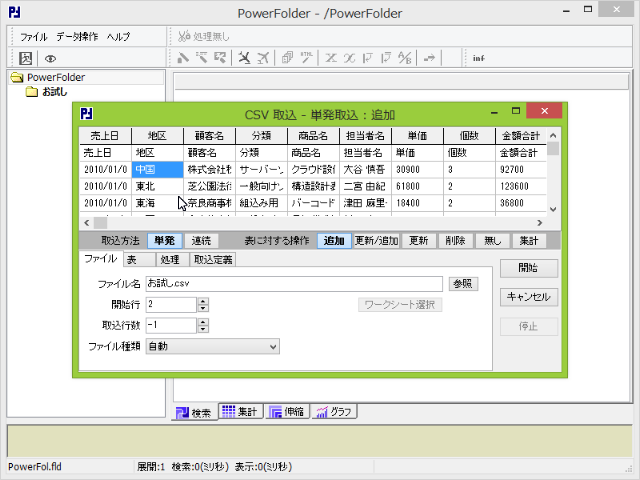Select 更新 table operation toggle
The image size is (640, 480).
click(x=419, y=241)
